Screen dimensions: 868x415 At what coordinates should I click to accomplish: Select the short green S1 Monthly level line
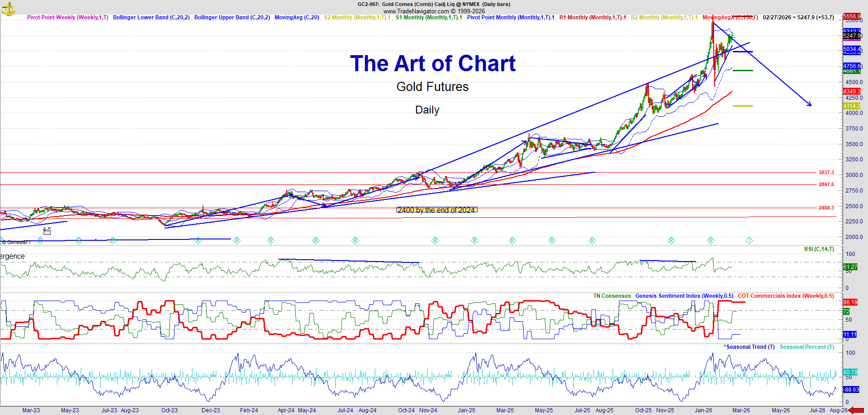[742, 71]
